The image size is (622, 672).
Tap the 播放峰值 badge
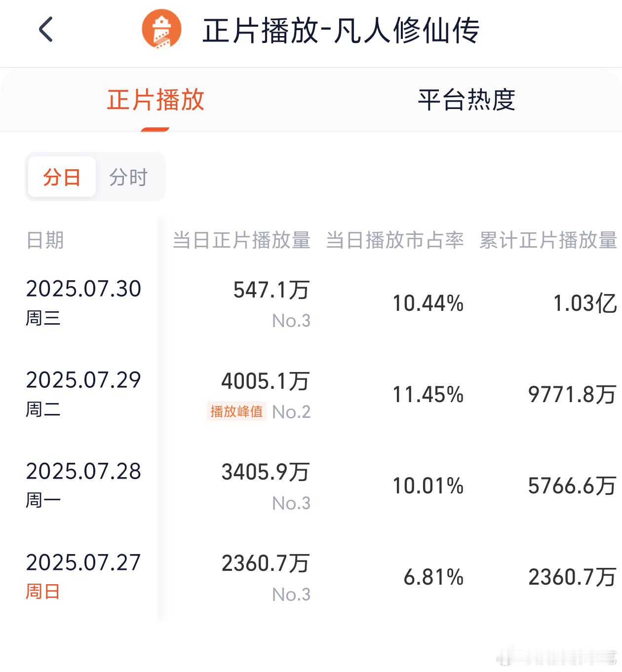pyautogui.click(x=236, y=411)
